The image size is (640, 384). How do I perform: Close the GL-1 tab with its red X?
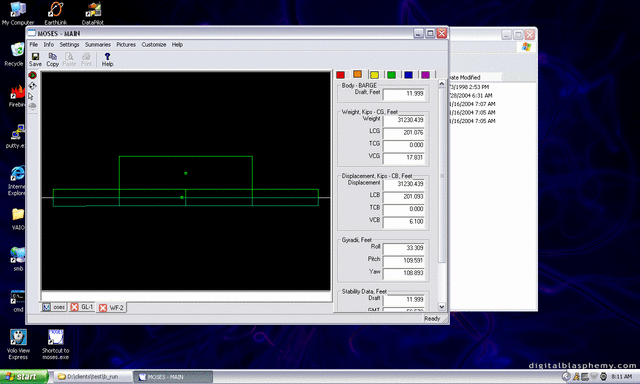pyautogui.click(x=74, y=307)
